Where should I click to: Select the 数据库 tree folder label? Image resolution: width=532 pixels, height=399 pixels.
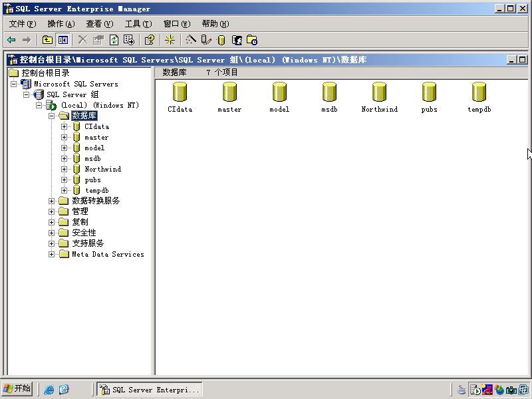pyautogui.click(x=84, y=116)
